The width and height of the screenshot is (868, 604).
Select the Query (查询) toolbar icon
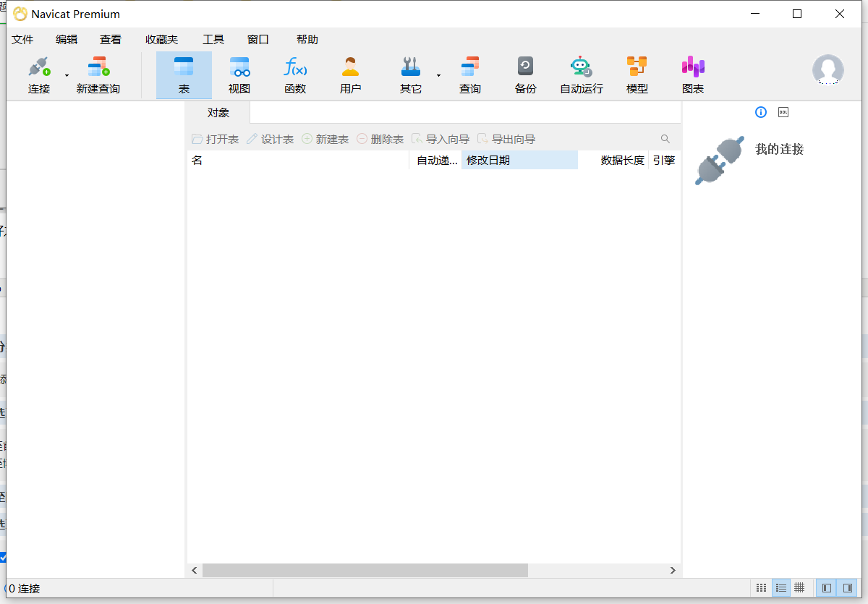[470, 67]
